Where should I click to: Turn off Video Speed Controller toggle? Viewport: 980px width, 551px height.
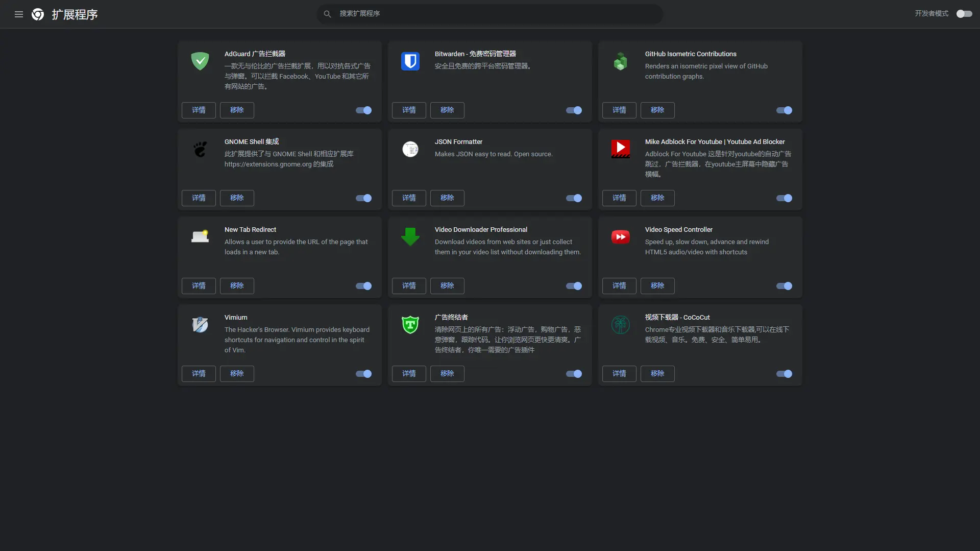coord(785,286)
